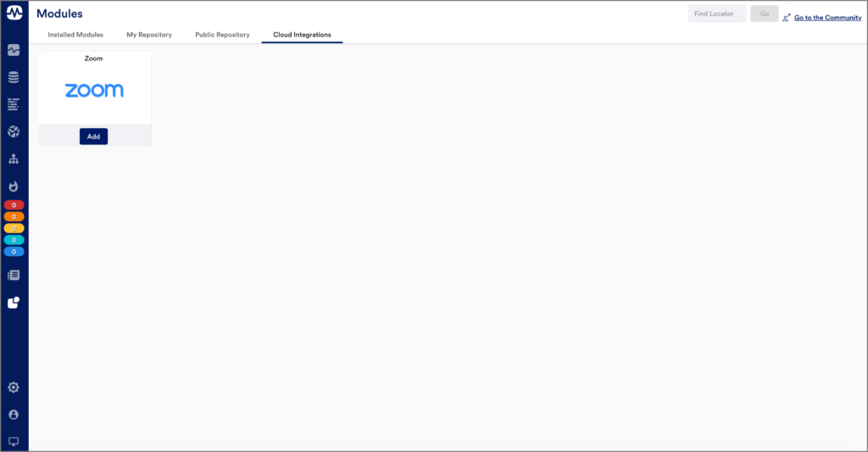Screen dimensions: 868x452
Task: Open the flame incidents sidebar icon
Action: pyautogui.click(x=14, y=186)
